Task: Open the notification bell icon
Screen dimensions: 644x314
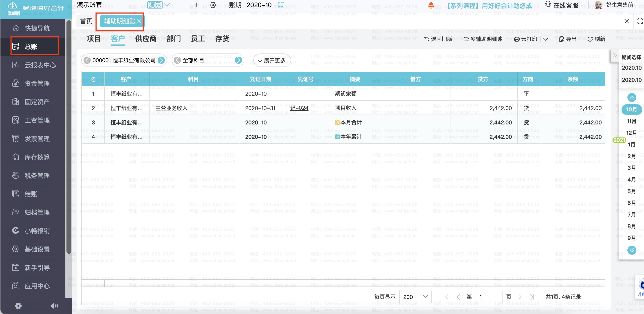Action: (x=431, y=5)
